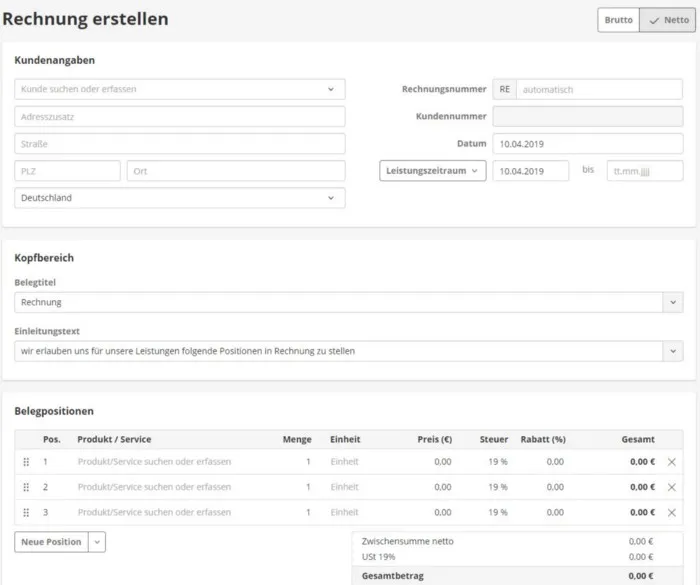Add a line with Neue Position
The height and width of the screenshot is (585, 700).
(51, 542)
